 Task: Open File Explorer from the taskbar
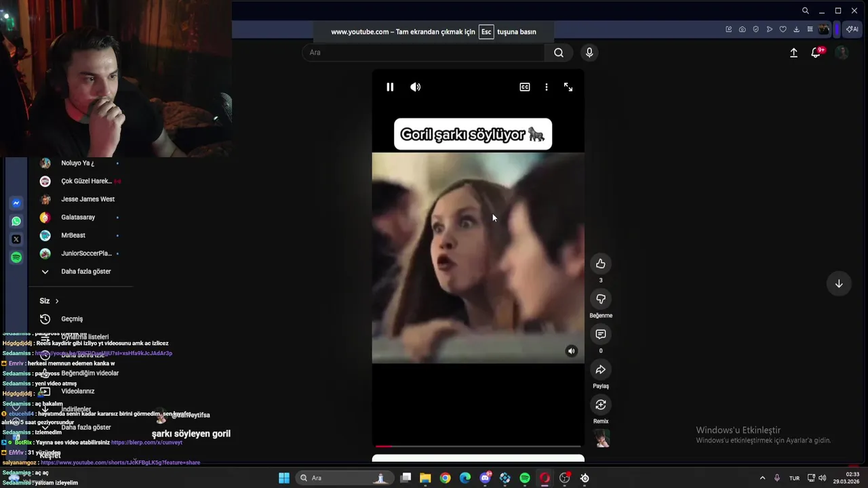pos(425,478)
